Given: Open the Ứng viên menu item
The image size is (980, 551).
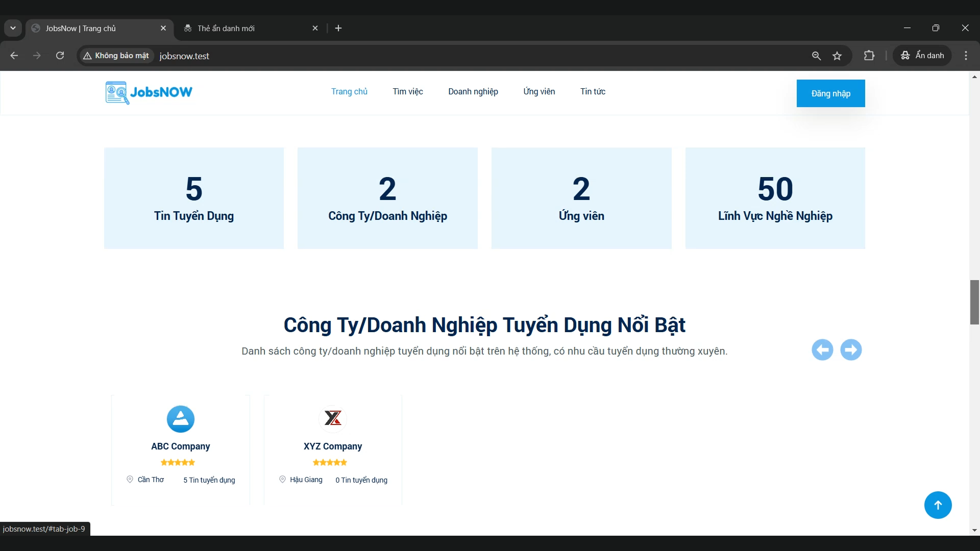Looking at the screenshot, I should (x=539, y=92).
